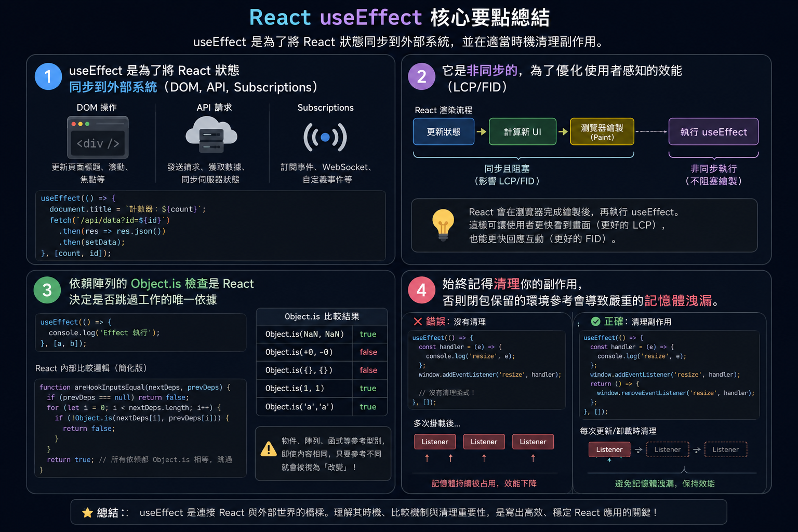This screenshot has width=798, height=532.
Task: Click the 'API 請求' label
Action: (214, 108)
